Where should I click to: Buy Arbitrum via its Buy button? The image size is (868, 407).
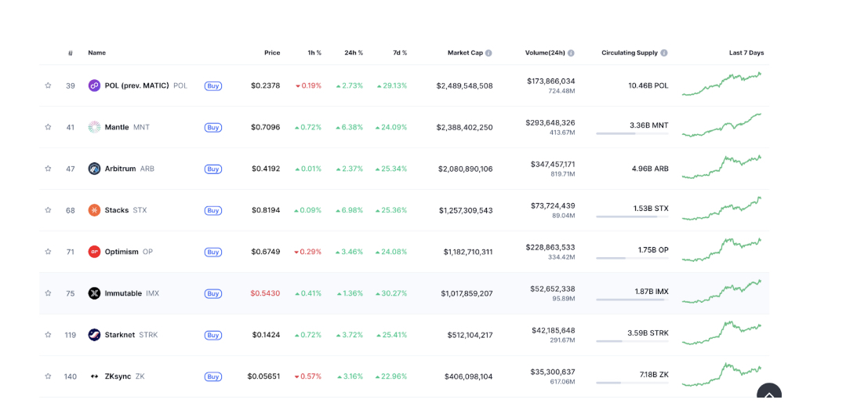point(213,169)
